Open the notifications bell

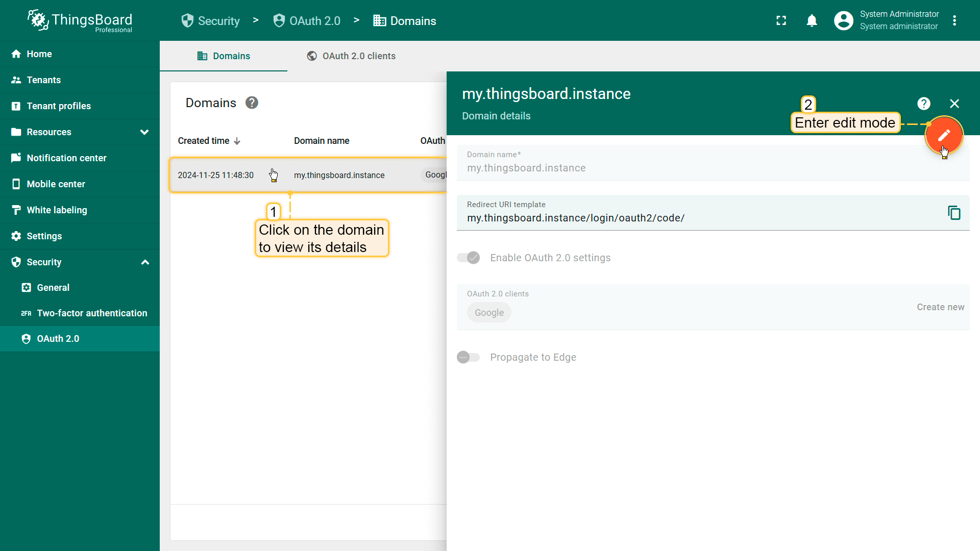click(812, 21)
